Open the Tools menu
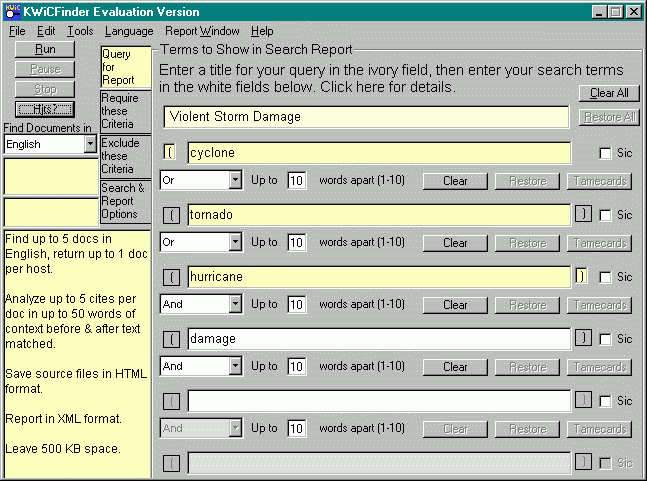Screen dimensions: 647x481 [80, 31]
